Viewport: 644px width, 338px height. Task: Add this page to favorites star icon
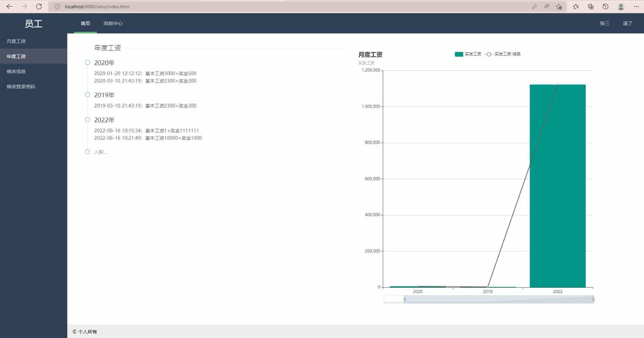pyautogui.click(x=559, y=6)
